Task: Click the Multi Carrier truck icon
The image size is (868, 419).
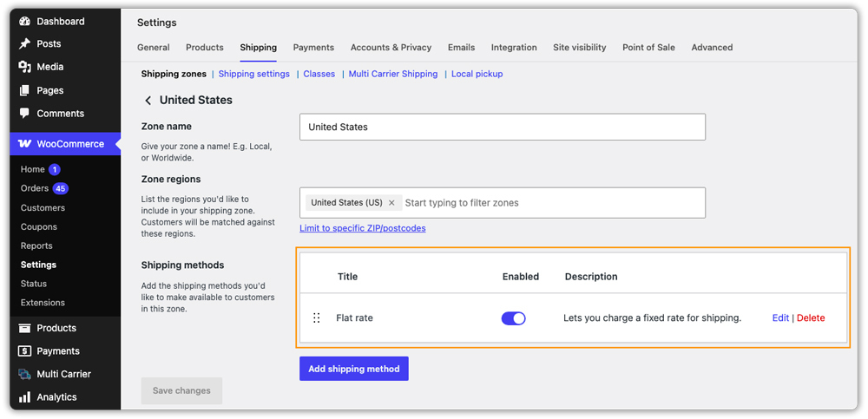Action: 24,374
